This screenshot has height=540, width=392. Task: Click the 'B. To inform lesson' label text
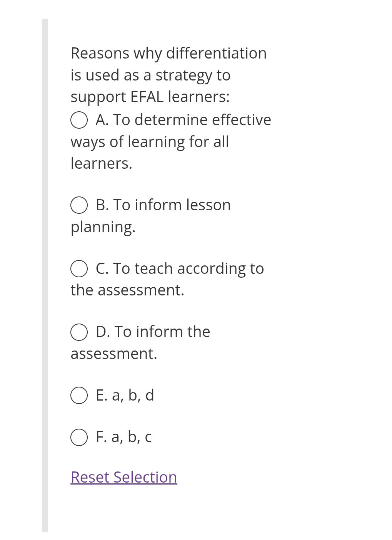click(x=163, y=205)
